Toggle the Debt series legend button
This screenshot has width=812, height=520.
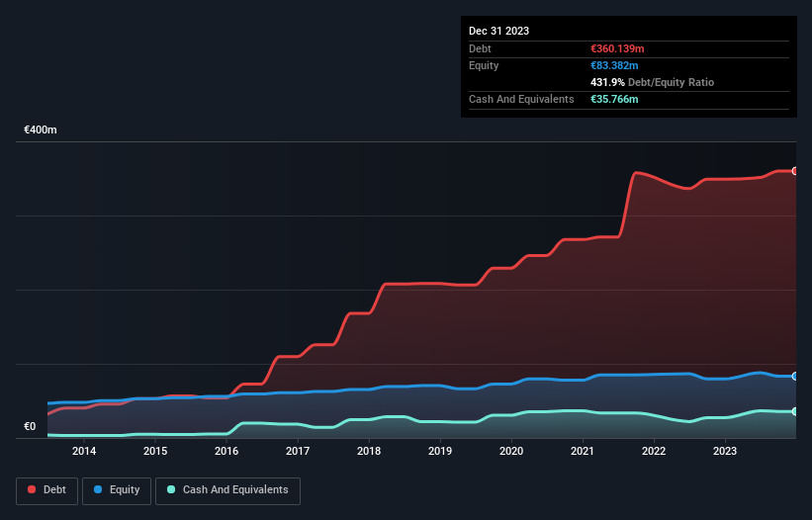point(47,490)
